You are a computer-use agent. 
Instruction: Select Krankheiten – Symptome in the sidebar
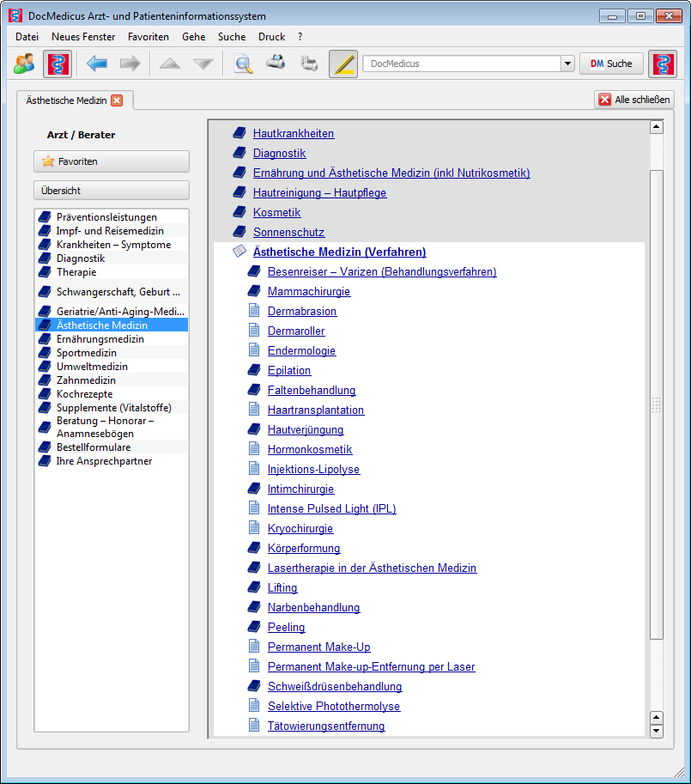(x=112, y=245)
